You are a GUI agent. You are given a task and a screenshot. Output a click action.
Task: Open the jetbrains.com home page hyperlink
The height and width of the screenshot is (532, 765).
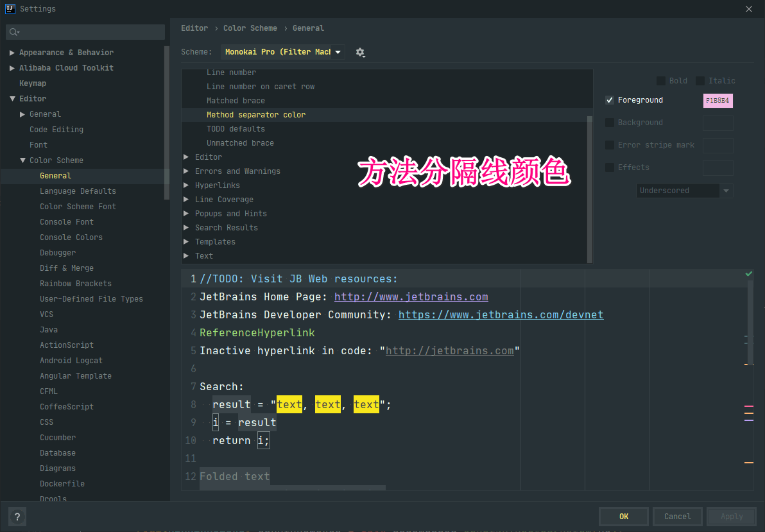(x=411, y=297)
